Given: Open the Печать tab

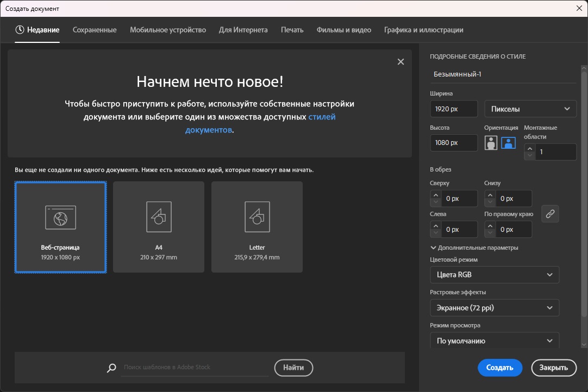Looking at the screenshot, I should 292,30.
